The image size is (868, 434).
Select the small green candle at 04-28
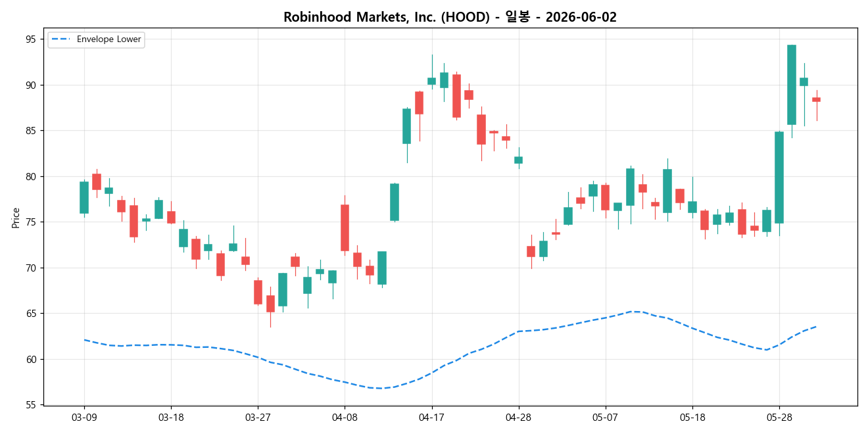518,160
